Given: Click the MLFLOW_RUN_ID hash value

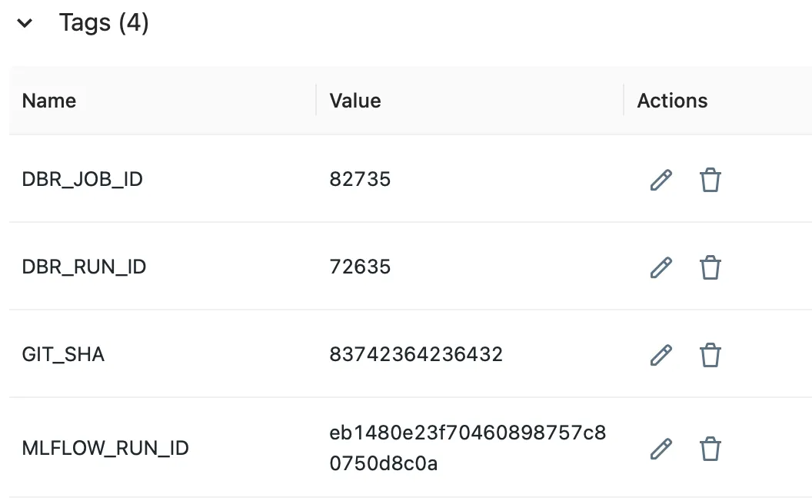Looking at the screenshot, I should (468, 448).
